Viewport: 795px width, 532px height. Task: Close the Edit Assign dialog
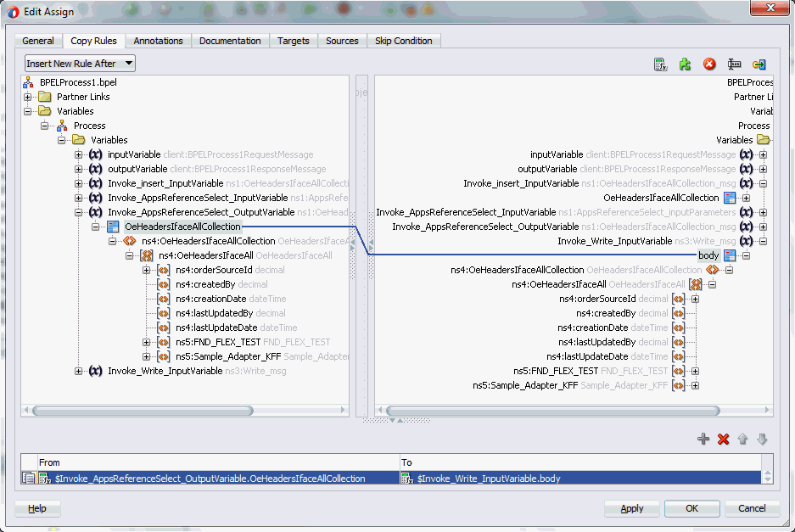pyautogui.click(x=770, y=8)
